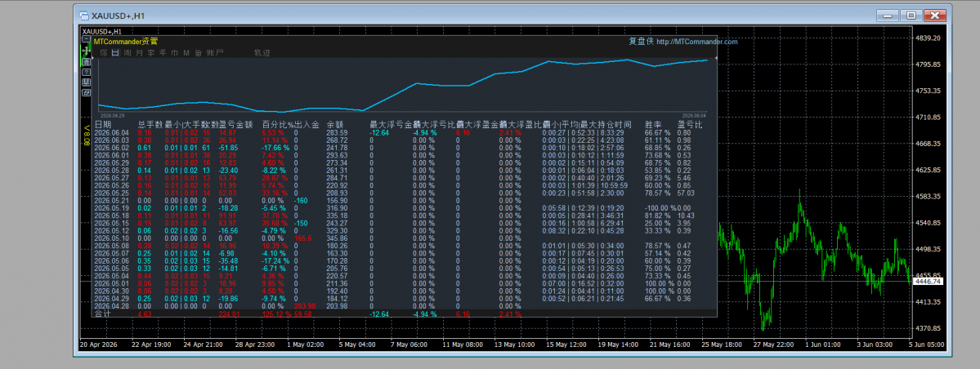The image size is (980, 369).
Task: Click the 4446.74 current price label
Action: [928, 282]
